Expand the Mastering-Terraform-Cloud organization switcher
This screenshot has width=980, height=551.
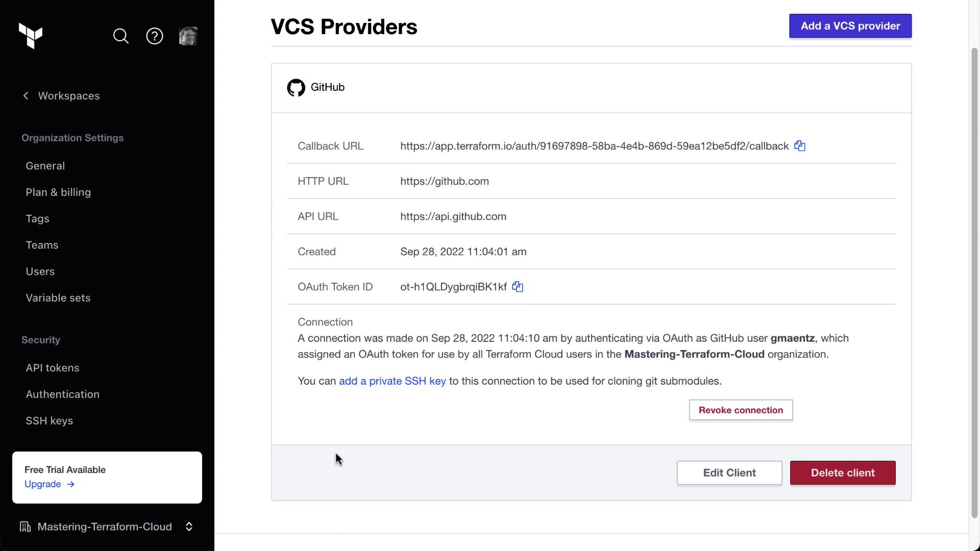coord(189,527)
